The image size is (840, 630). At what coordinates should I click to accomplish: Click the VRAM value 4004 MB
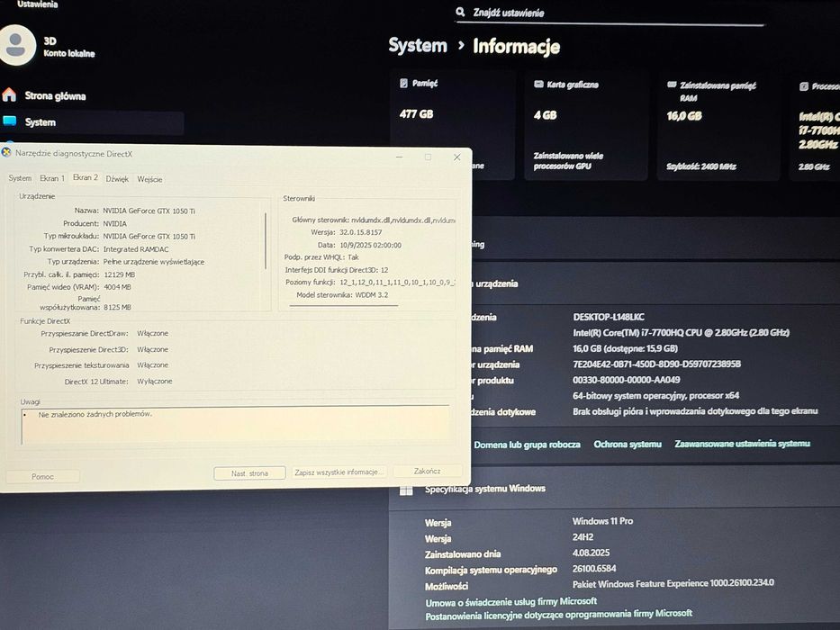117,287
